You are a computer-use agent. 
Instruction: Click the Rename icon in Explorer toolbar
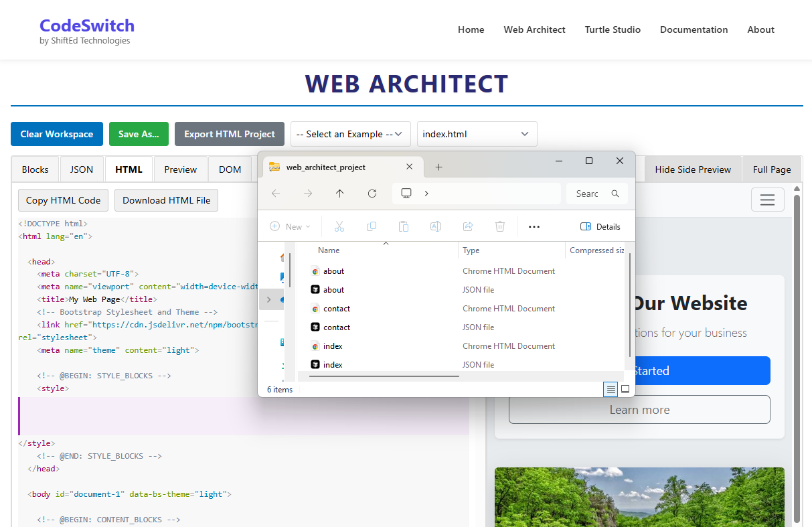[x=436, y=226]
